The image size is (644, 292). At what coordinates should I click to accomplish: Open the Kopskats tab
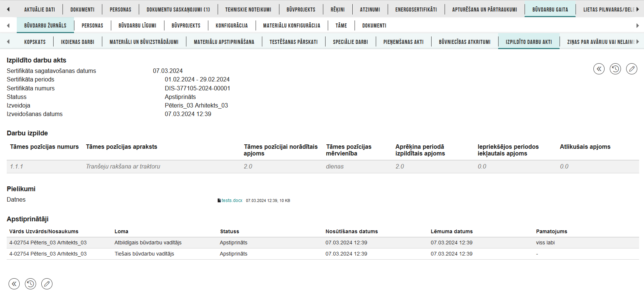(35, 42)
